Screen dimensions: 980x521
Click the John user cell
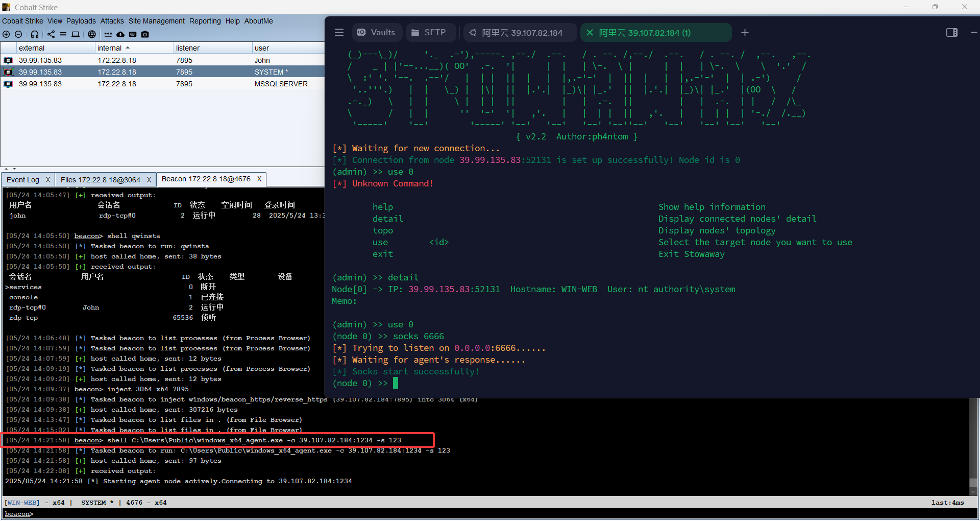(x=262, y=60)
